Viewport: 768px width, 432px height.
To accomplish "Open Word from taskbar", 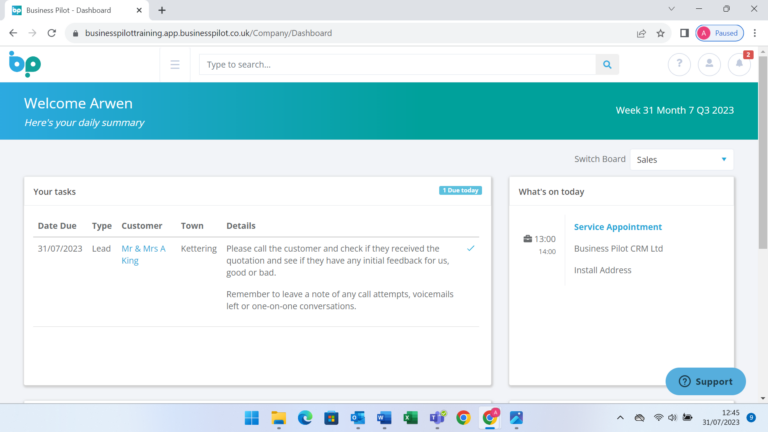I will (x=384, y=418).
